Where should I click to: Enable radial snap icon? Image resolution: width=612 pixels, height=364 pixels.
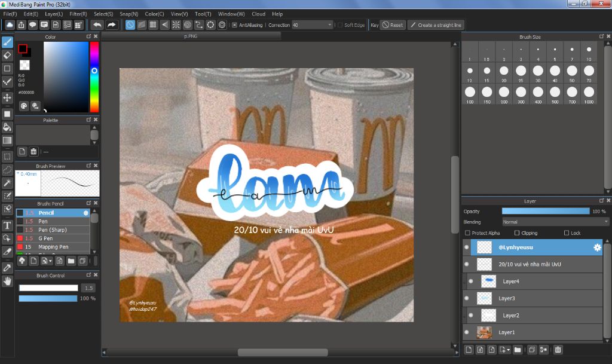pos(176,25)
